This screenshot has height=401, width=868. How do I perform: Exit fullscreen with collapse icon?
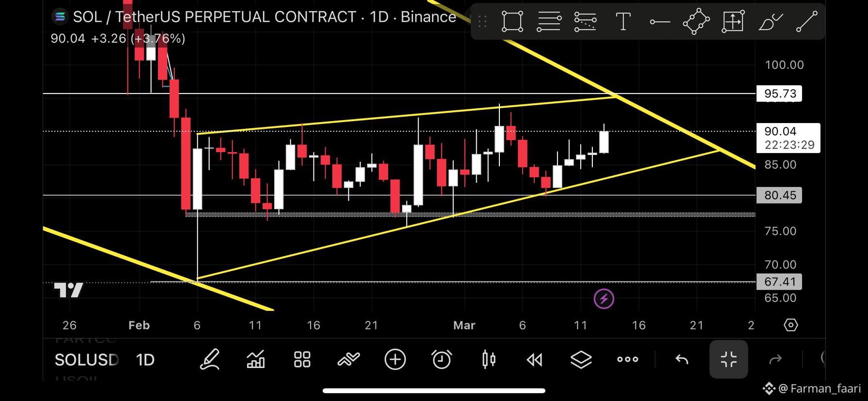tap(728, 359)
